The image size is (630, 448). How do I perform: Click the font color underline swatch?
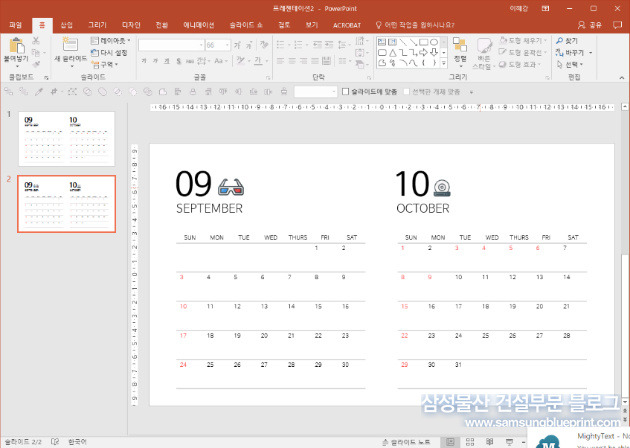259,61
